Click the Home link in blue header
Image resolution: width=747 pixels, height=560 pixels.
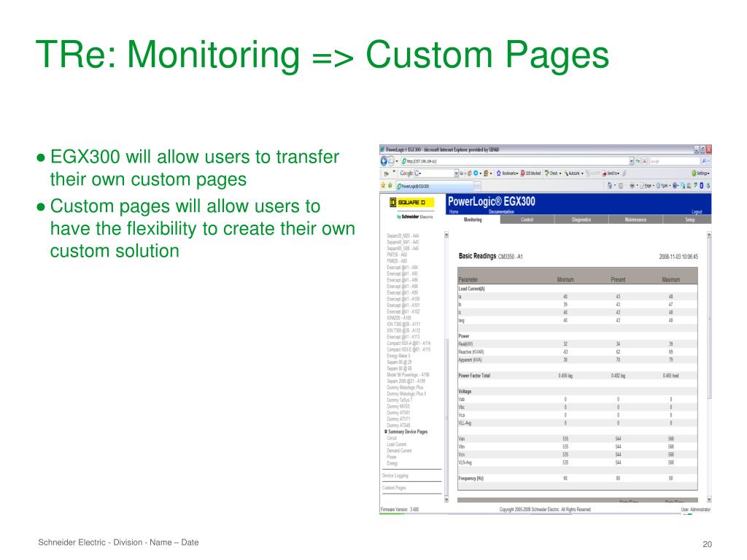click(454, 212)
